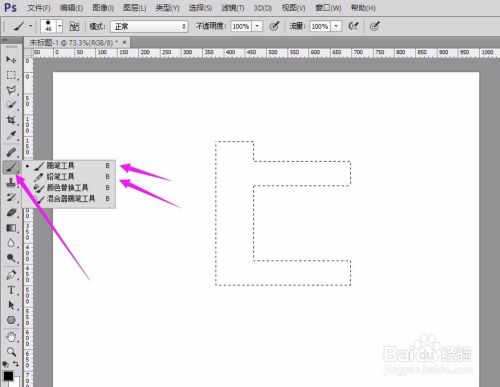Open the 图层(L) menu

[x=135, y=8]
